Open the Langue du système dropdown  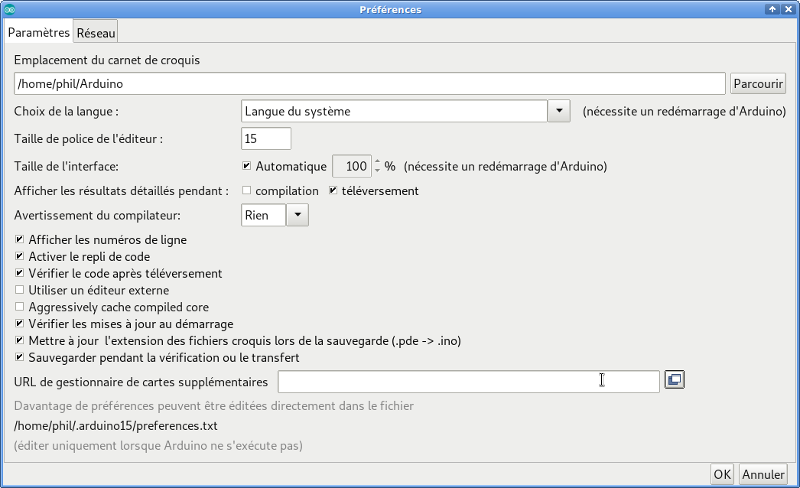click(405, 111)
